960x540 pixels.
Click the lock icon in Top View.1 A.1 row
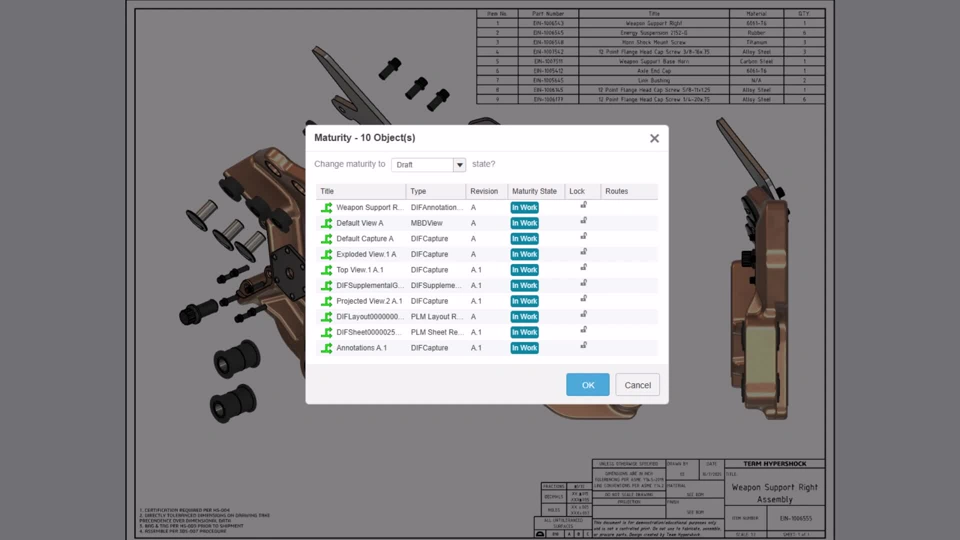tap(583, 268)
